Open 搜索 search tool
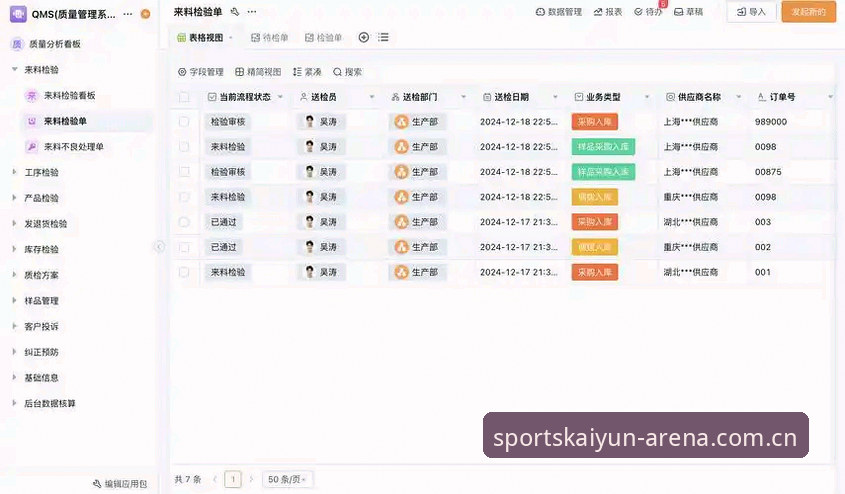Viewport: 845px width, 494px height. click(x=347, y=72)
